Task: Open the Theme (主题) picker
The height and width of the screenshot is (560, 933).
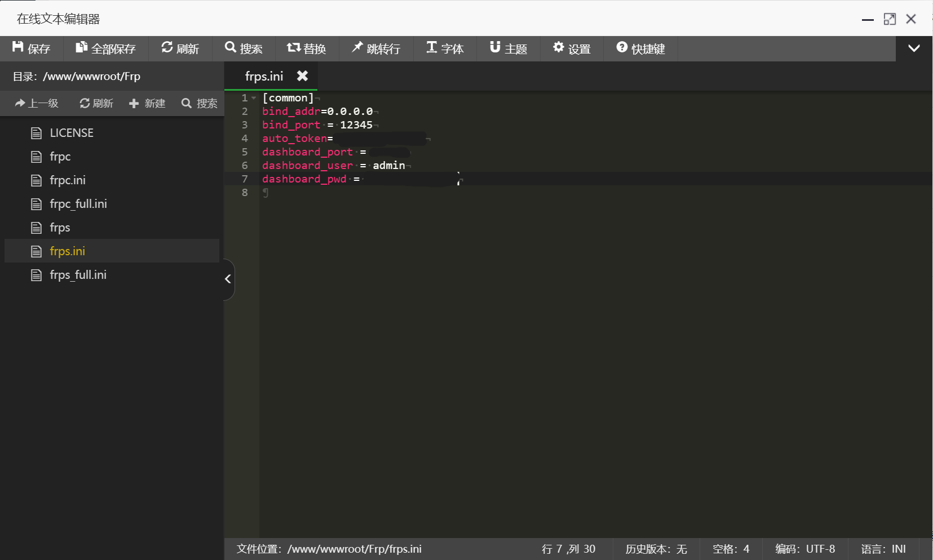Action: pyautogui.click(x=495, y=47)
